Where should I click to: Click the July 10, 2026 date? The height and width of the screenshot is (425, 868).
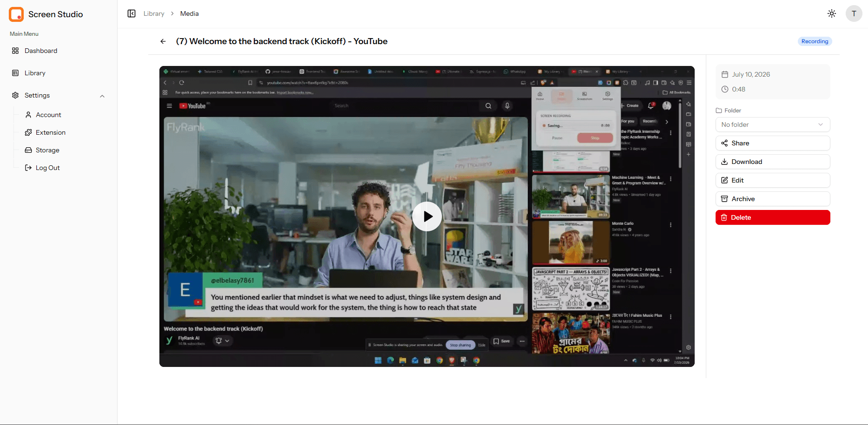(751, 74)
